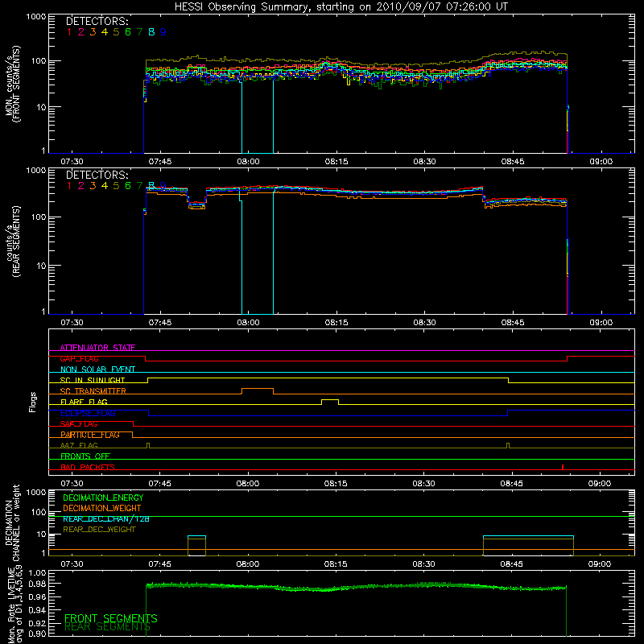Select green detector 6 in rear segments legend
The width and height of the screenshot is (644, 644).
pos(128,186)
